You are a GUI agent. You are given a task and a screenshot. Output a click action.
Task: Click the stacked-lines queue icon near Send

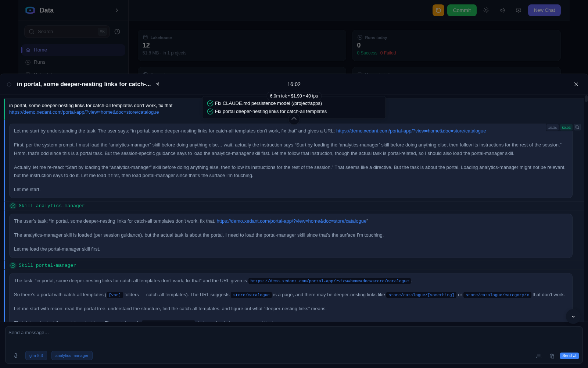click(x=539, y=356)
